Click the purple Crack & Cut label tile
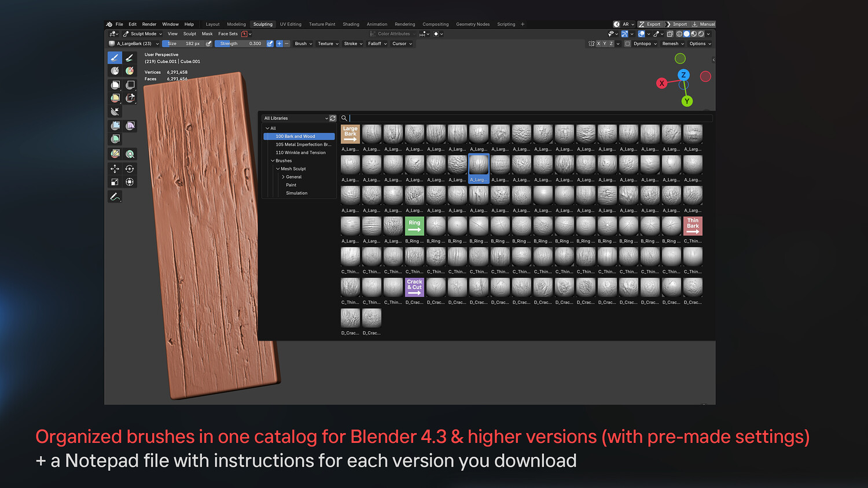The width and height of the screenshot is (868, 488). [414, 287]
